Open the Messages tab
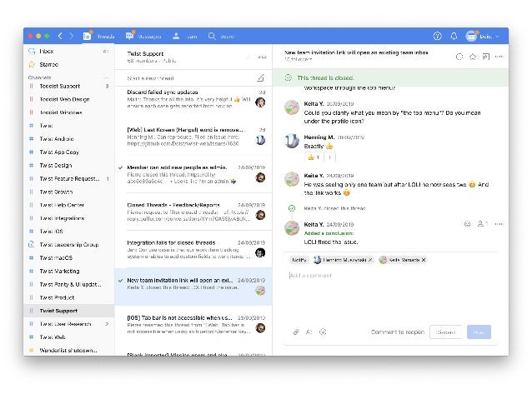 (x=143, y=36)
